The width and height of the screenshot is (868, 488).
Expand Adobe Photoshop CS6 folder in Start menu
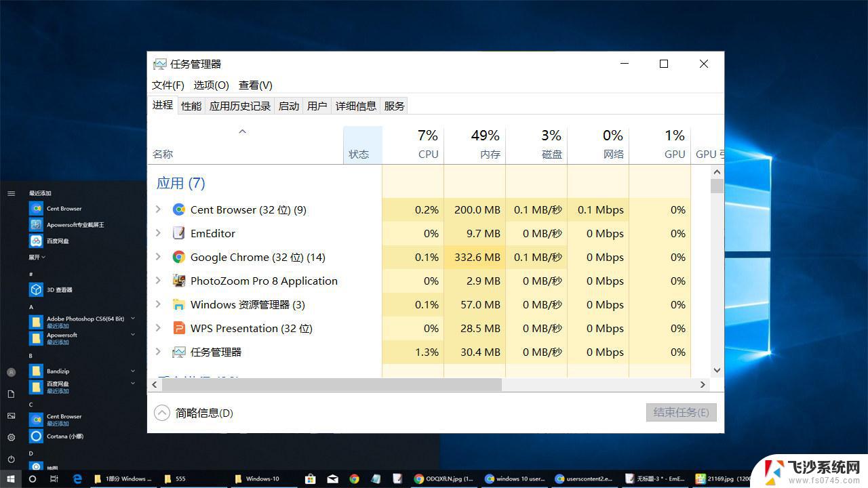click(x=133, y=319)
